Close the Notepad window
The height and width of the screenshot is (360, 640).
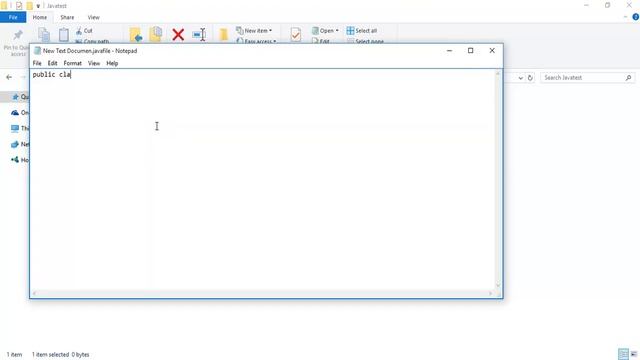tap(492, 51)
